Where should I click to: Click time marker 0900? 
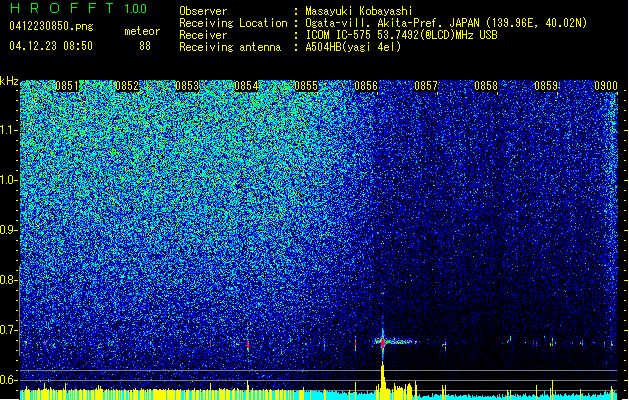click(x=606, y=86)
